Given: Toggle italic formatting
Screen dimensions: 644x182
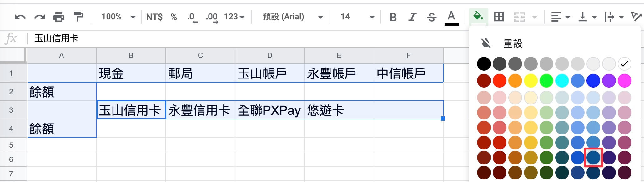Looking at the screenshot, I should click(x=412, y=17).
